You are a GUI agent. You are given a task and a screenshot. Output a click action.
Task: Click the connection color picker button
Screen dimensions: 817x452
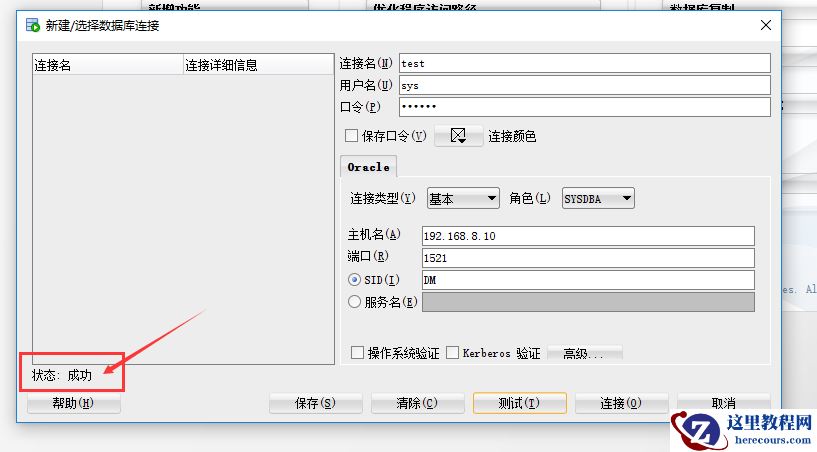459,136
